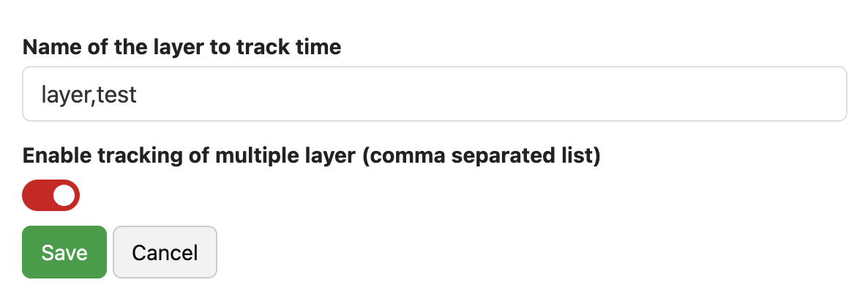Disable the red comma separated list toggle
This screenshot has height=299, width=868.
click(51, 195)
